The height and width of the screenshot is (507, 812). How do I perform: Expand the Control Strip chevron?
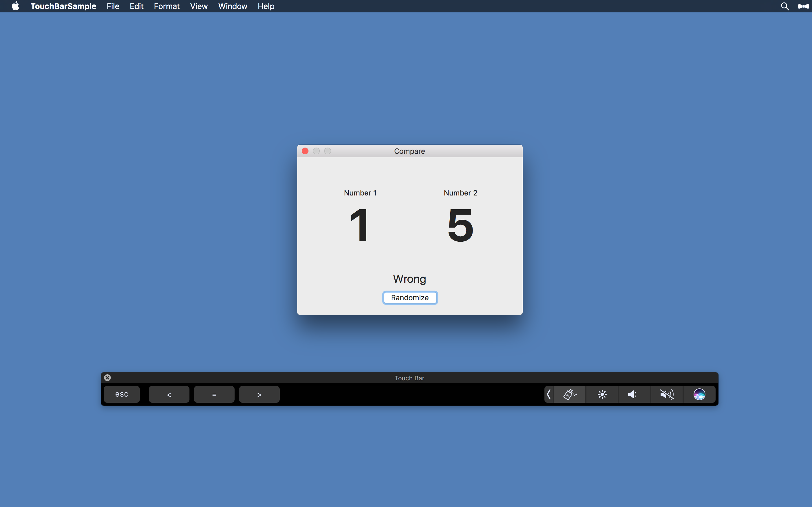[549, 394]
